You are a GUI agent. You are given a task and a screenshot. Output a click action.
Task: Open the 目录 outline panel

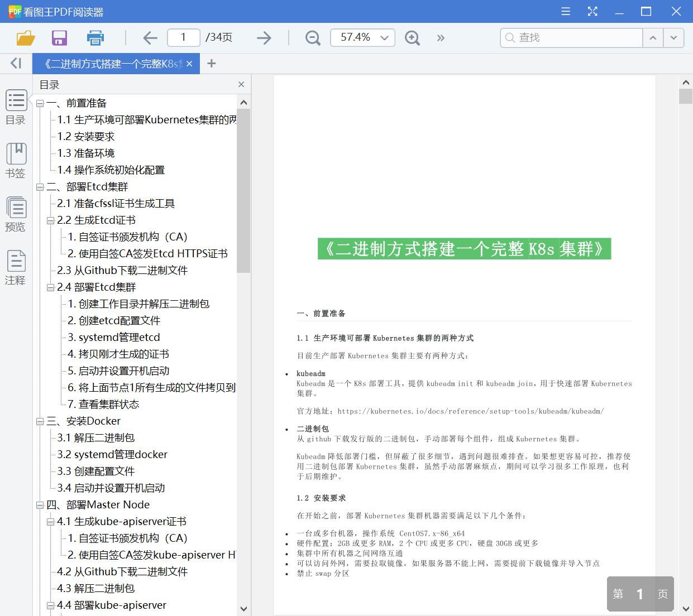(x=16, y=108)
